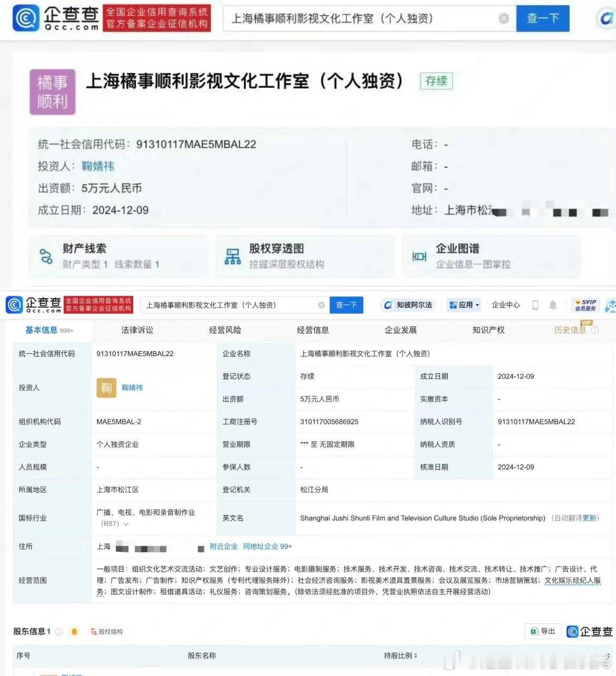Click the 5万元人民币 value in details table

click(x=320, y=399)
